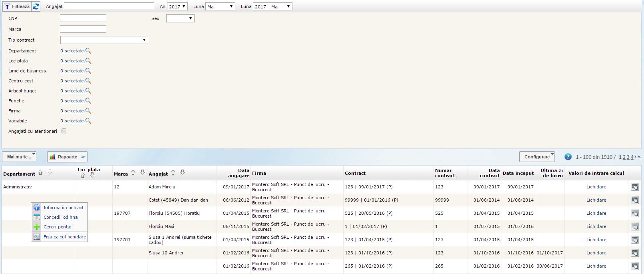
Task: Click the CNP input field
Action: tap(83, 18)
